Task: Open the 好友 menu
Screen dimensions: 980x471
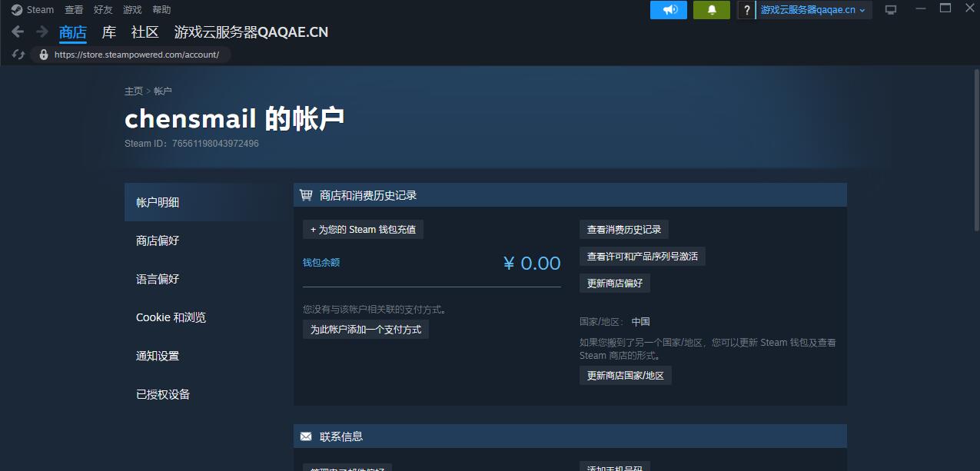Action: click(103, 10)
